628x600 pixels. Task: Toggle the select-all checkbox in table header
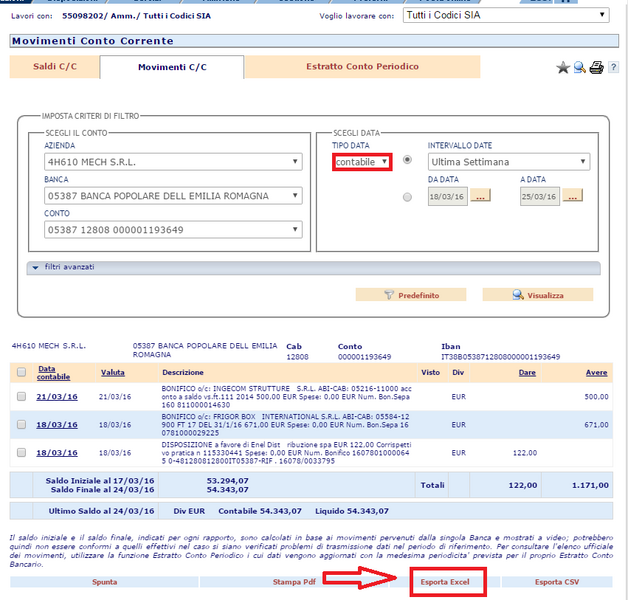point(22,372)
